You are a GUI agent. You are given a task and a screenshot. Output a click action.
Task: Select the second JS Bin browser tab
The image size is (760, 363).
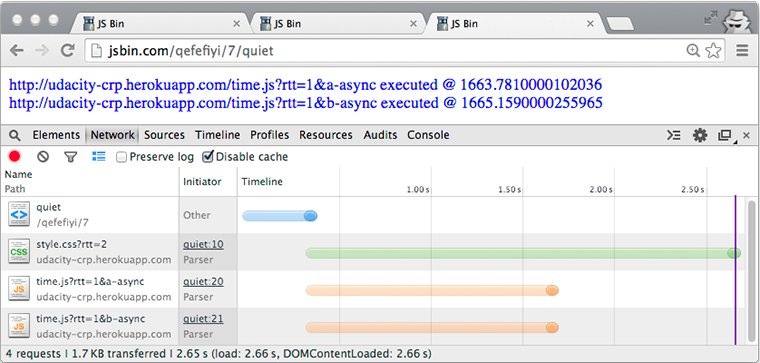(338, 23)
